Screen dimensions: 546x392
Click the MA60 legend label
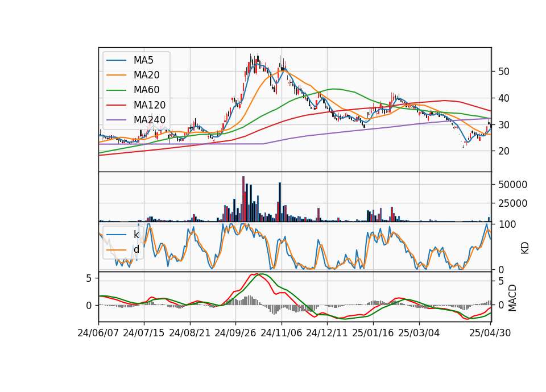tap(146, 90)
